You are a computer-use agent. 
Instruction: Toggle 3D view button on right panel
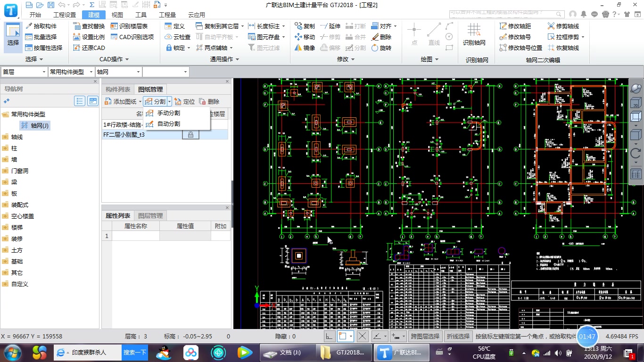636,102
